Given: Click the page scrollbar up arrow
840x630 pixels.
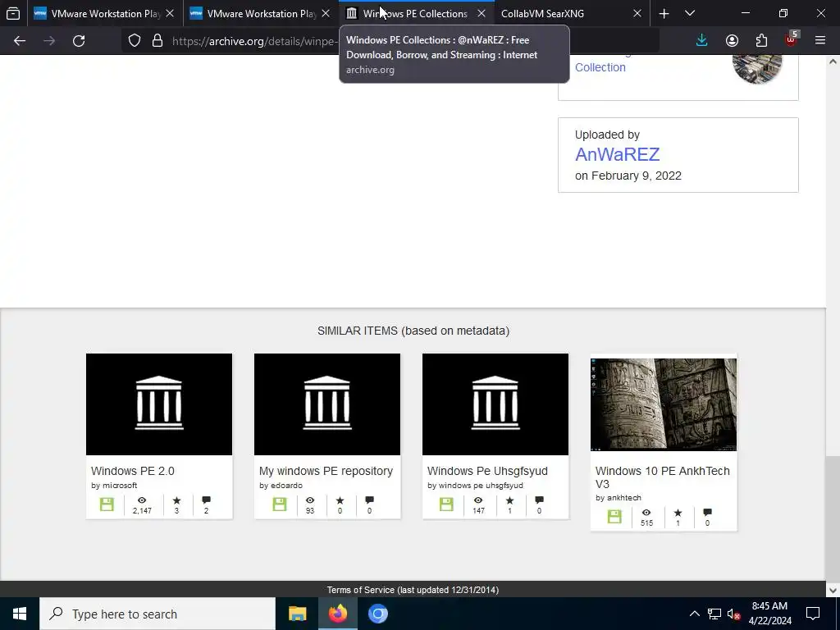Looking at the screenshot, I should click(833, 62).
